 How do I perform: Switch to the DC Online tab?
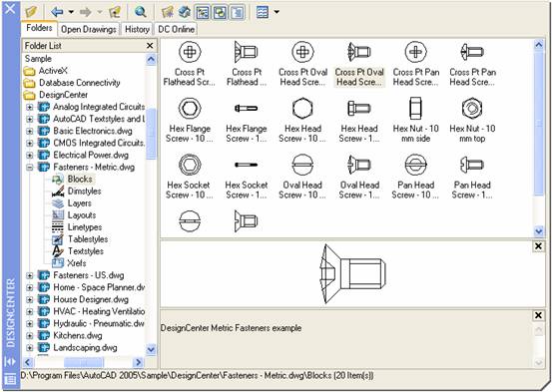pyautogui.click(x=176, y=29)
